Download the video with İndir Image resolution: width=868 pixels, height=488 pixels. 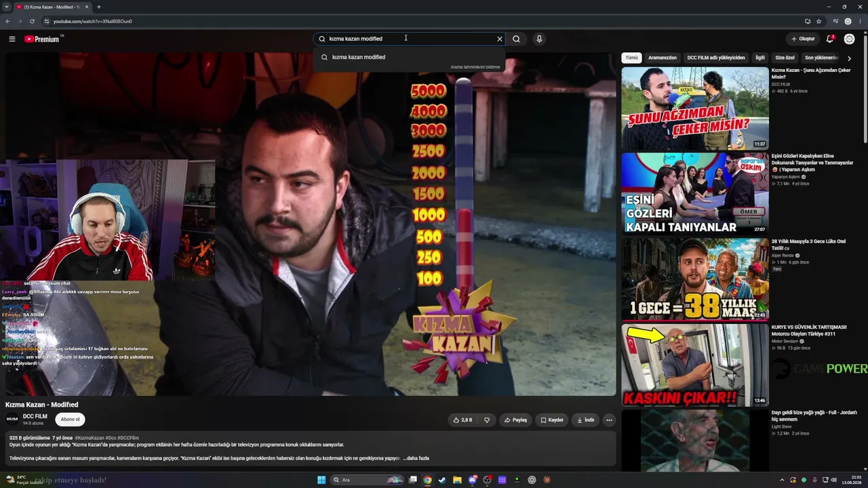(585, 420)
